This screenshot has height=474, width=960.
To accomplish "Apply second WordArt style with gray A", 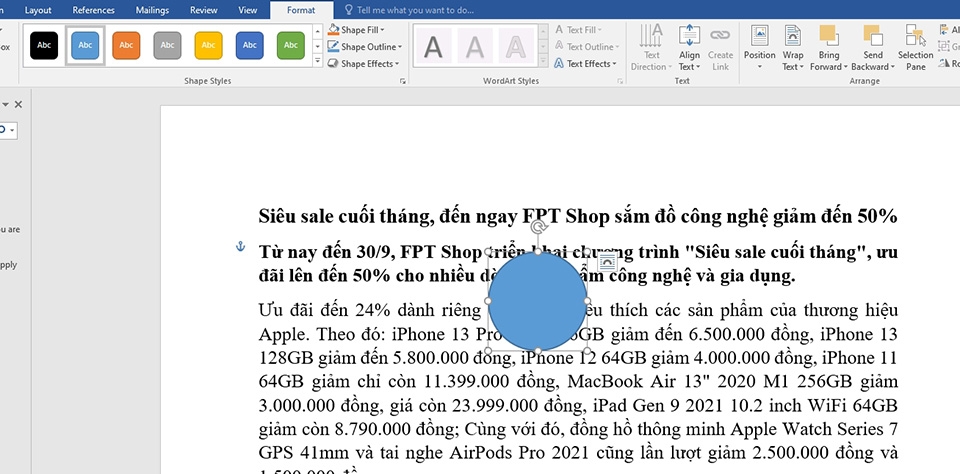I will (474, 46).
